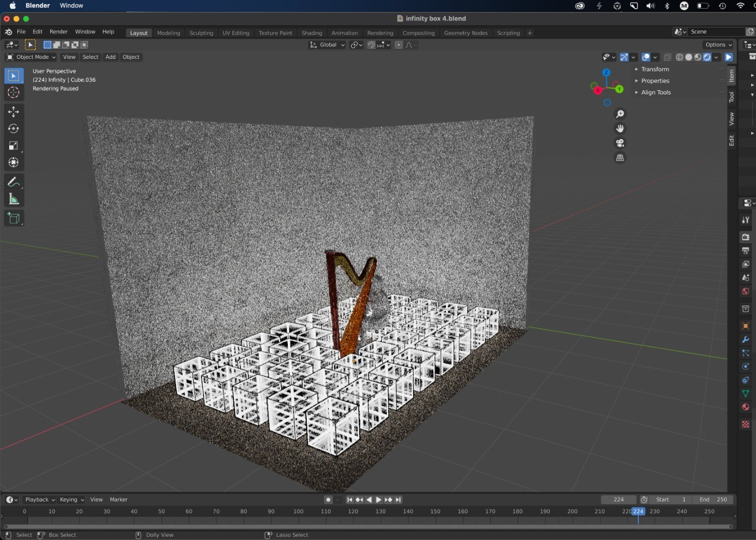Screen dimensions: 756x540
Task: Select the Annotate pencil tool
Action: coord(13,183)
